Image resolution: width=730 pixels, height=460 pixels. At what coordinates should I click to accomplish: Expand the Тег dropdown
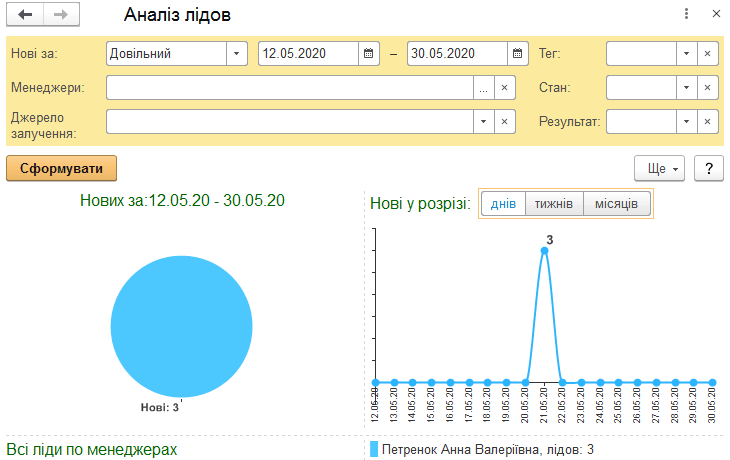(x=687, y=54)
